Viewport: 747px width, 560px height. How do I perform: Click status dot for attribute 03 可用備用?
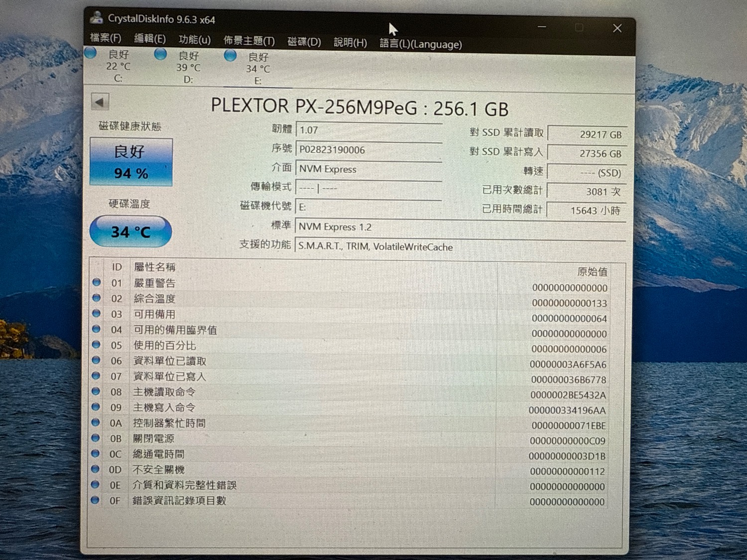(97, 313)
